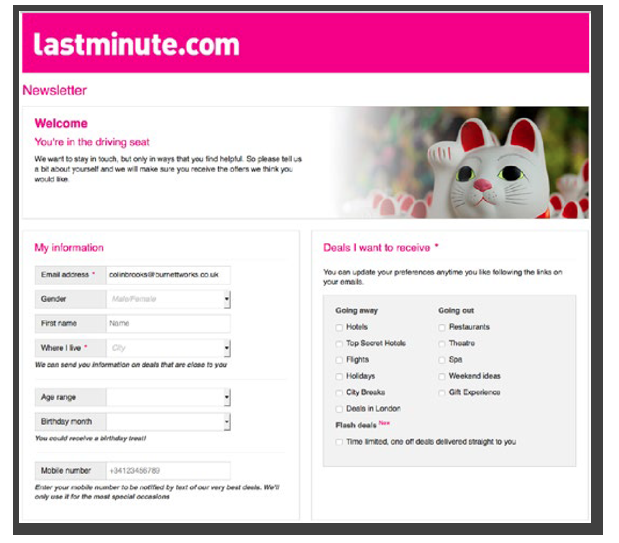Expand the Where I live dropdown
This screenshot has width=619, height=543.
click(x=168, y=348)
